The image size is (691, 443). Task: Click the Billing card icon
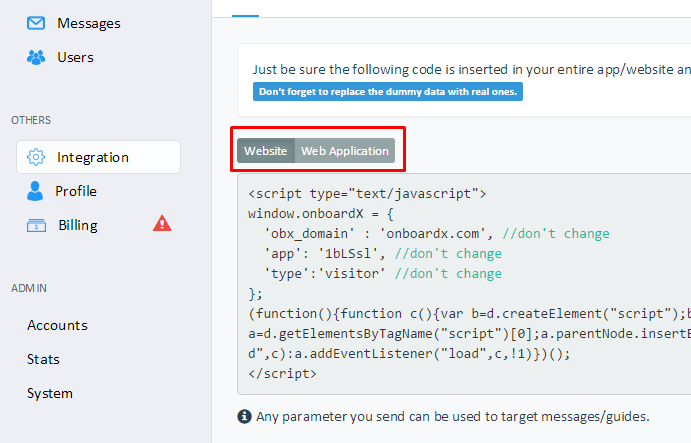(36, 225)
